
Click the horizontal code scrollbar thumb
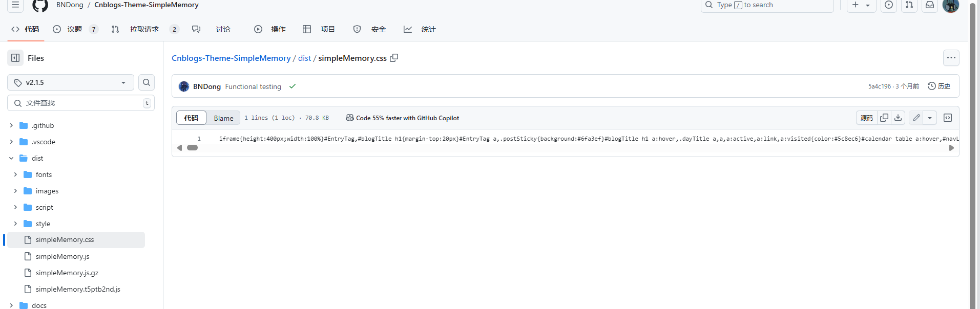tap(192, 148)
